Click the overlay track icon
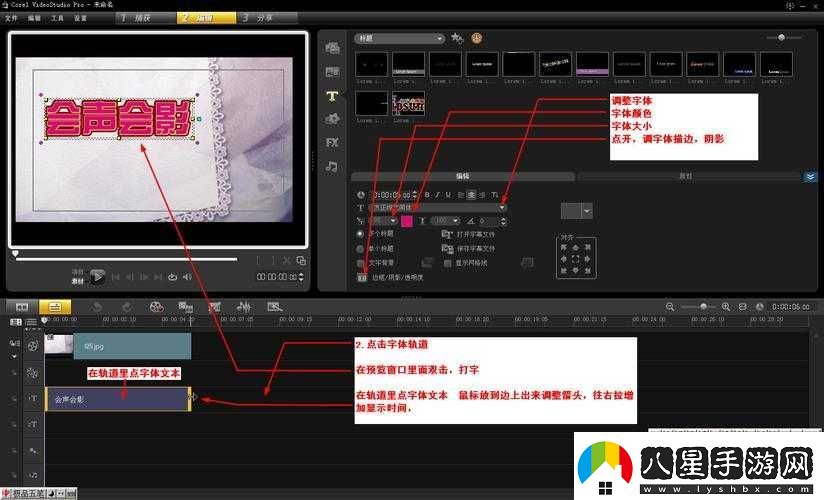The width and height of the screenshot is (824, 500). click(33, 373)
